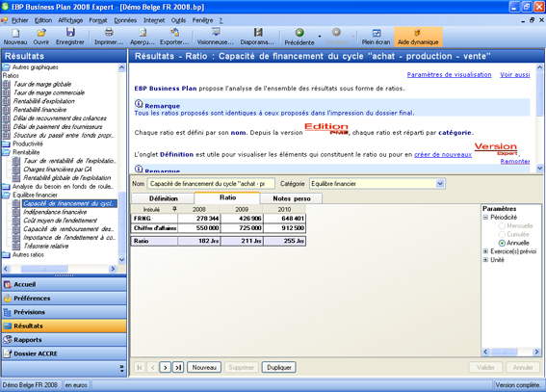Click the first record navigation button

(x=140, y=367)
